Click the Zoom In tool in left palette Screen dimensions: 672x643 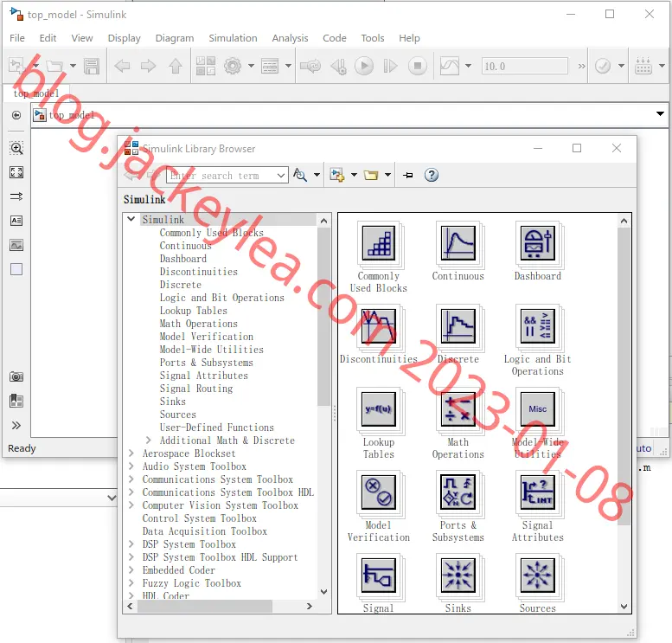[x=16, y=148]
